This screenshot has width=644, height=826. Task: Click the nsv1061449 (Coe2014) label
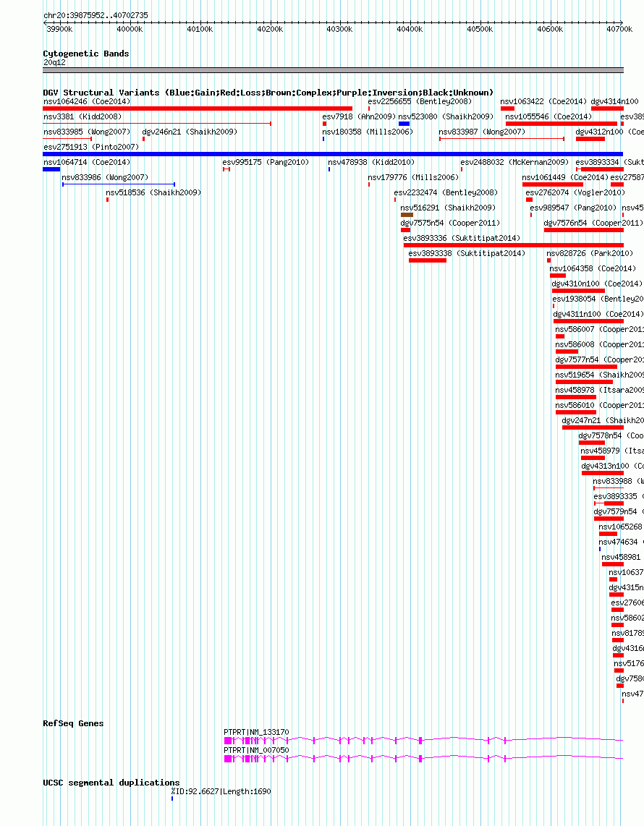click(x=565, y=177)
